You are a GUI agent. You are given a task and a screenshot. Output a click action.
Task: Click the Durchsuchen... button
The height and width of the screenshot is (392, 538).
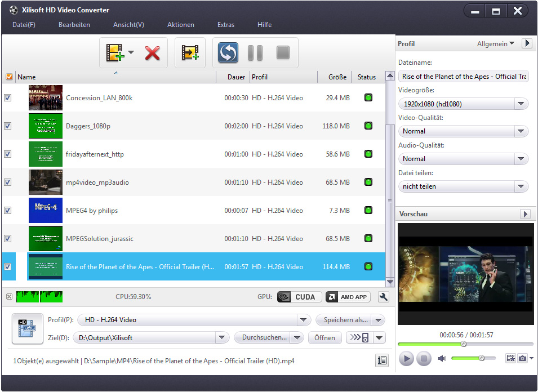click(262, 337)
